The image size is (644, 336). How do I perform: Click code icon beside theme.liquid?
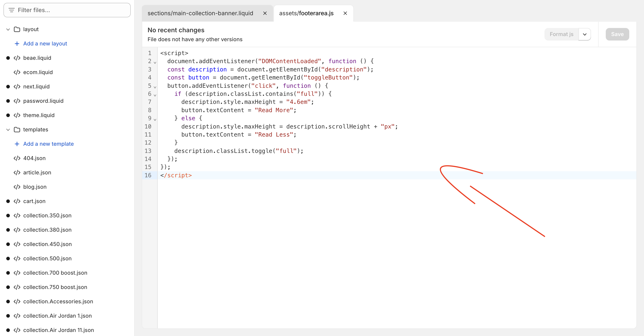tap(17, 115)
